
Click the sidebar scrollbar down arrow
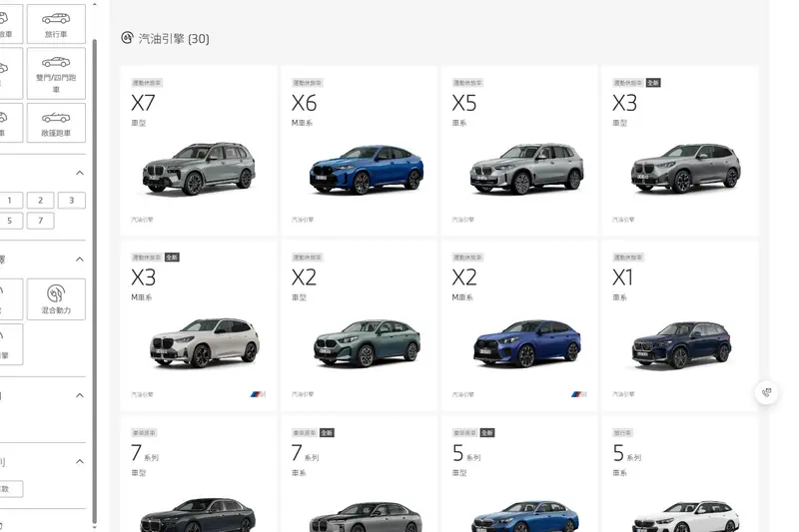pyautogui.click(x=94, y=527)
